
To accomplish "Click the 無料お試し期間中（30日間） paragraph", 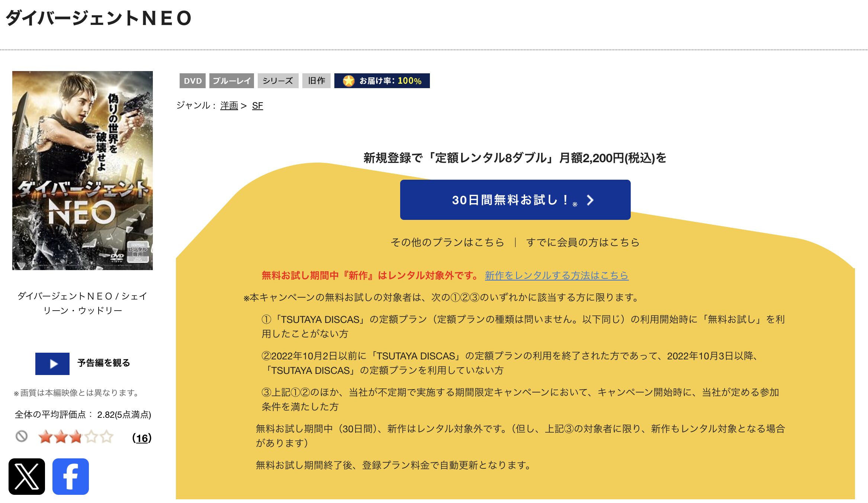I will pyautogui.click(x=520, y=436).
